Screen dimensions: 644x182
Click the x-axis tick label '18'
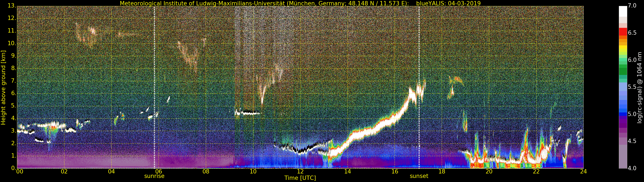coord(442,172)
